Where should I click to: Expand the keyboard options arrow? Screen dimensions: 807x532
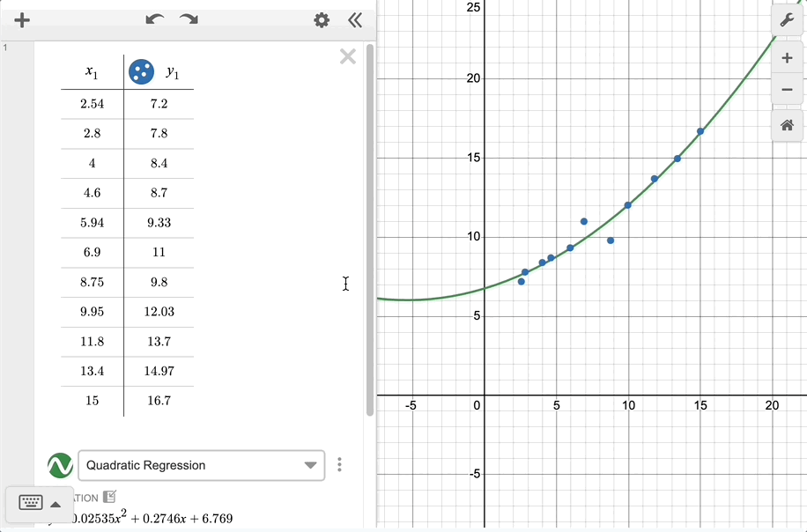(x=56, y=504)
